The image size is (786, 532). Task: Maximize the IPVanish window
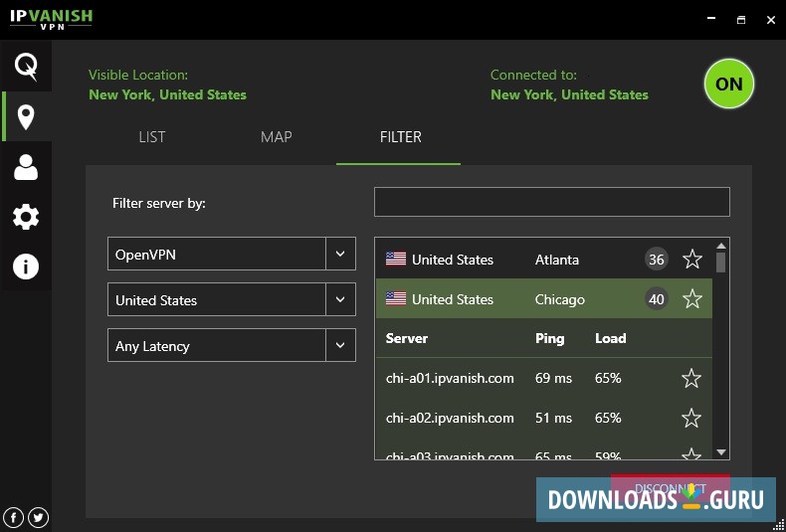point(741,20)
